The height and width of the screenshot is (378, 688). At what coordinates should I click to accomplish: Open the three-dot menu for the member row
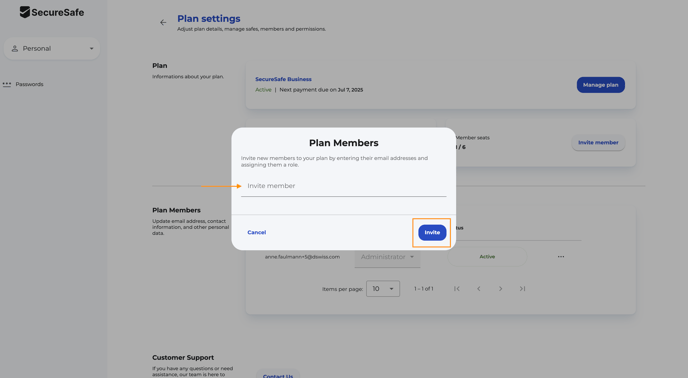[561, 257]
